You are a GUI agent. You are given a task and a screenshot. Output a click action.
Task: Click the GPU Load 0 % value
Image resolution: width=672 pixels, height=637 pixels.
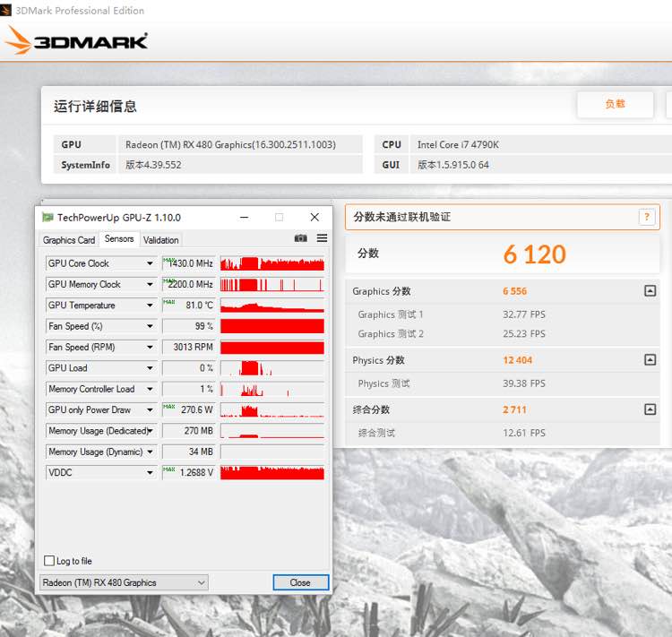pos(188,368)
